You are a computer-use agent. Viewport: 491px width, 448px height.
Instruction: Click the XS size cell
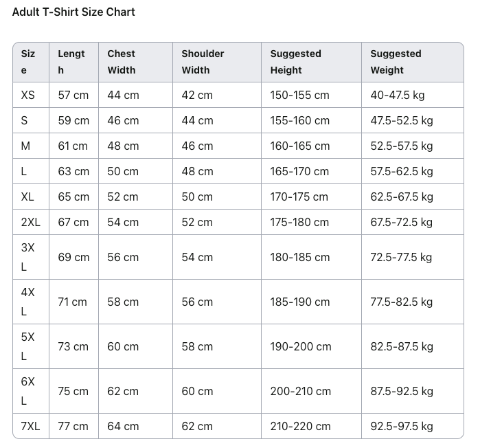[28, 95]
